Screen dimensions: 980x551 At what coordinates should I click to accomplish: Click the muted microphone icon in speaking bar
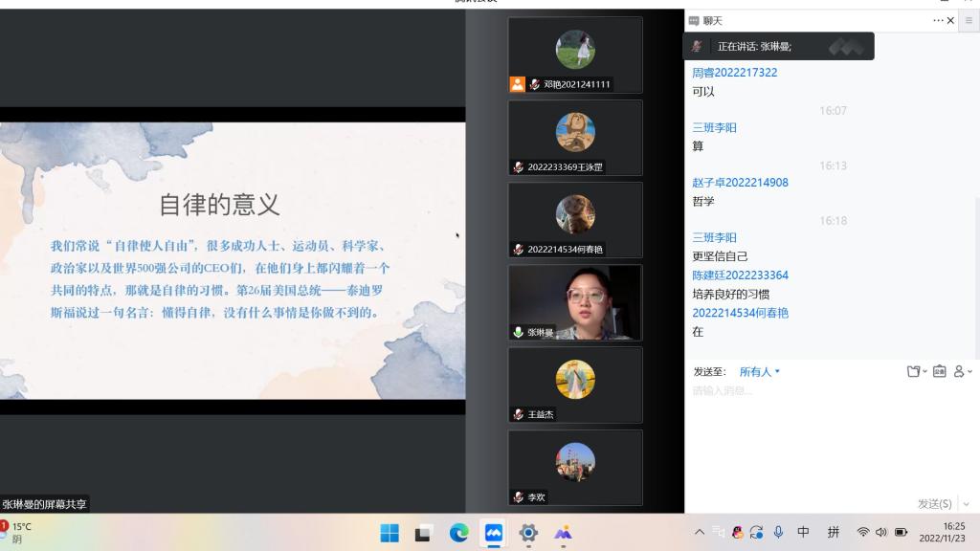[697, 46]
